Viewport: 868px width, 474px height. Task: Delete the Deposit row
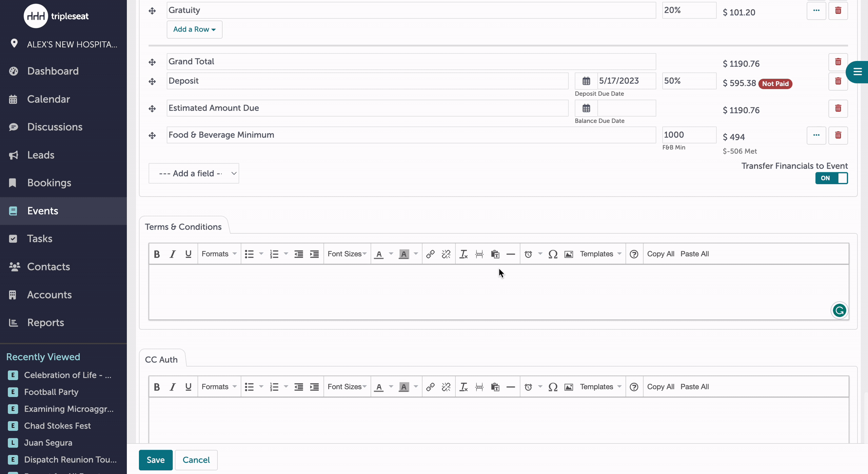pyautogui.click(x=838, y=81)
